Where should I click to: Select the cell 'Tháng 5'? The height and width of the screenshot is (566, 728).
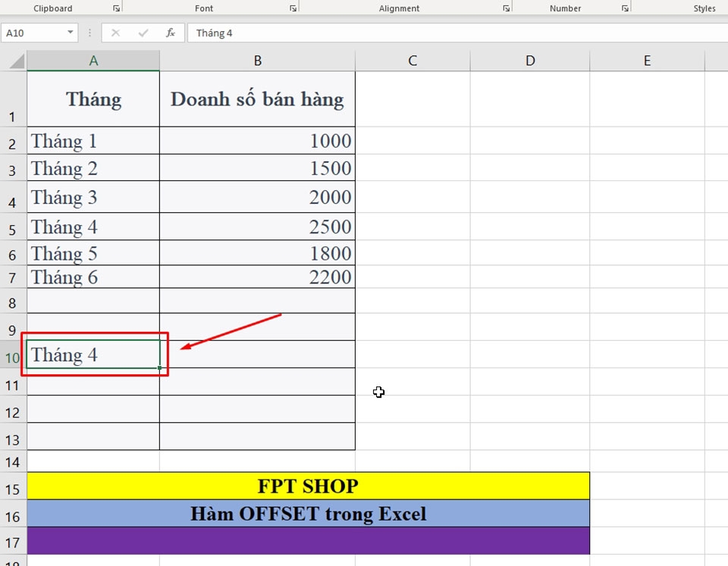(93, 253)
